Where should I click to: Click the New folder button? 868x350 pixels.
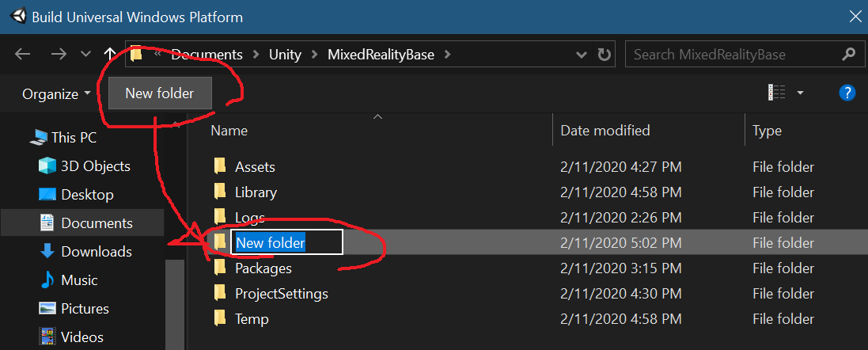tap(160, 93)
